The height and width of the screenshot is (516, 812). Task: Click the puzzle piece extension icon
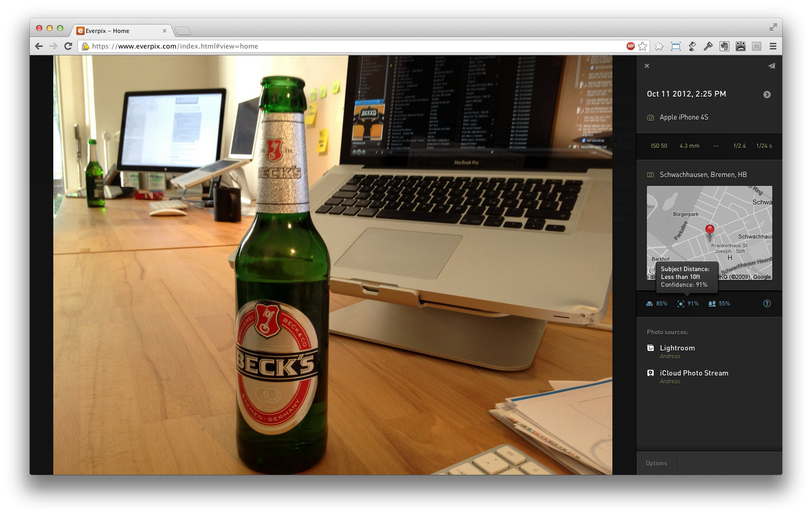pos(659,46)
